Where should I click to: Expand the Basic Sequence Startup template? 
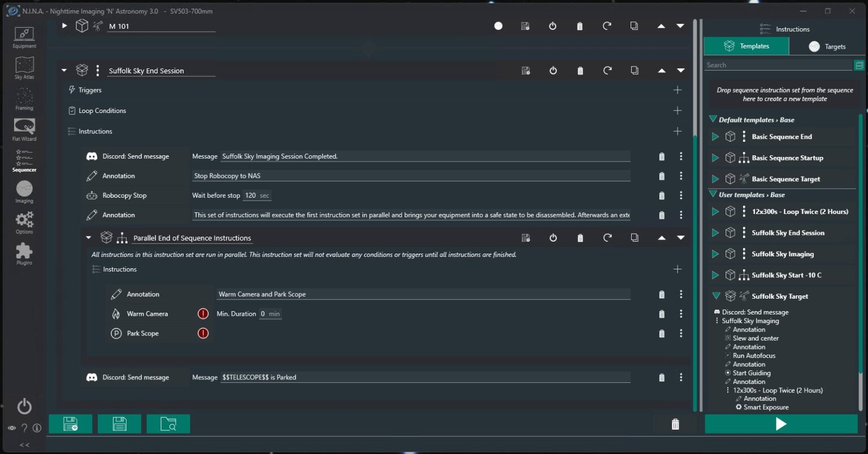(x=715, y=158)
